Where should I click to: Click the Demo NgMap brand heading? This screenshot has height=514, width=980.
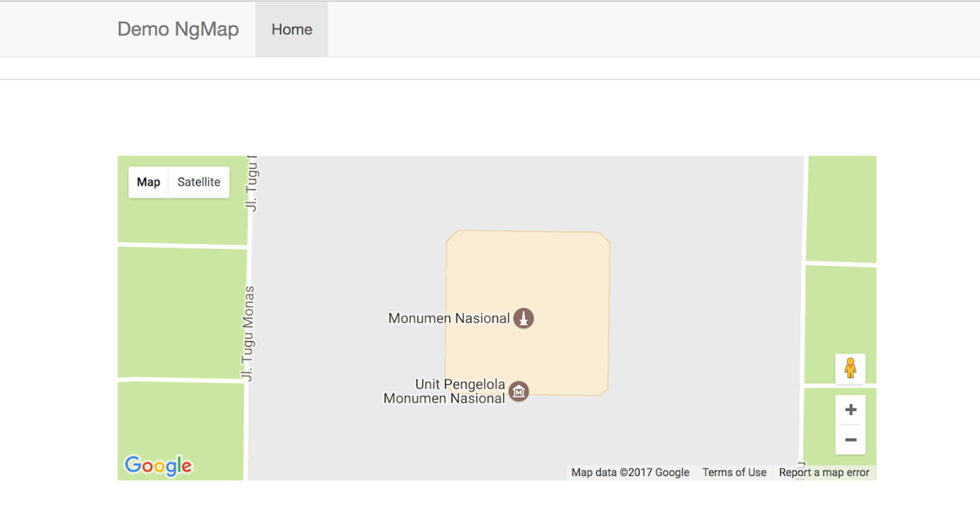click(x=178, y=29)
